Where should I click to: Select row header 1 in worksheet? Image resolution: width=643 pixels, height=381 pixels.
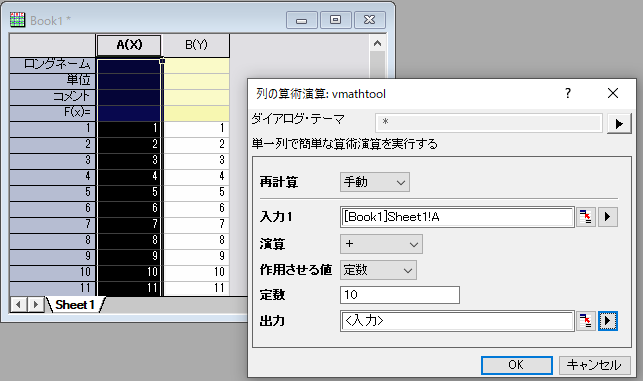pyautogui.click(x=52, y=128)
